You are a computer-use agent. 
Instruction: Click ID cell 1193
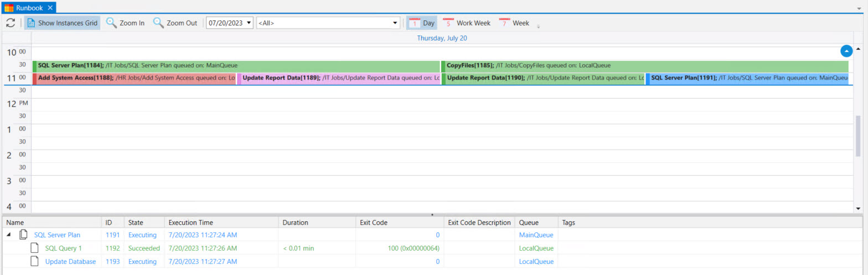[x=112, y=262]
